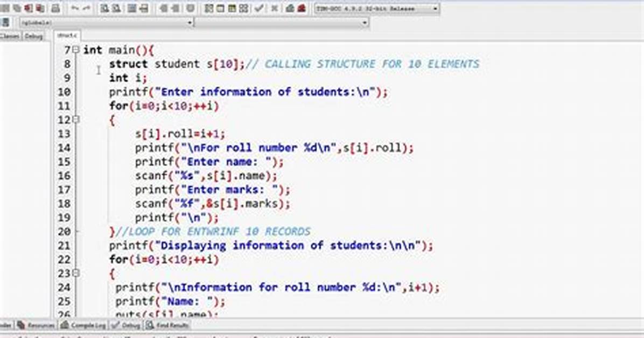Screen dimensions: 644x338
Task: Click the Compile & Run toolbar icon
Action: [232, 8]
